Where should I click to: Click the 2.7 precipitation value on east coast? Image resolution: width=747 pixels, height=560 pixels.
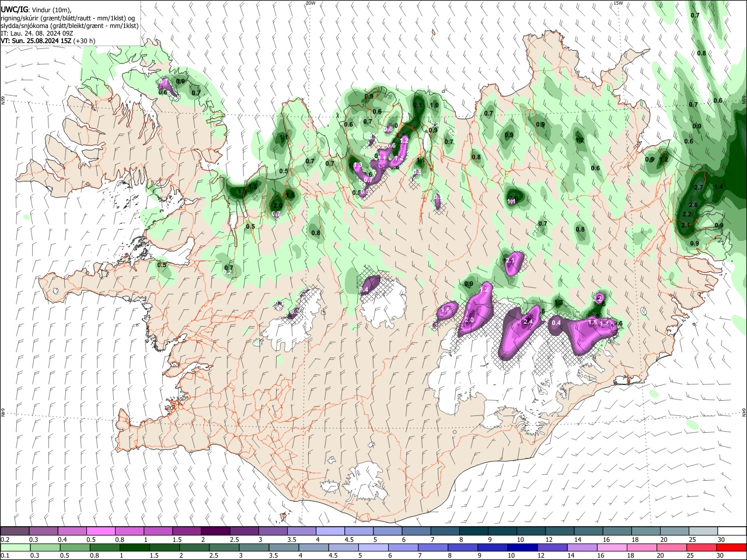tap(699, 187)
